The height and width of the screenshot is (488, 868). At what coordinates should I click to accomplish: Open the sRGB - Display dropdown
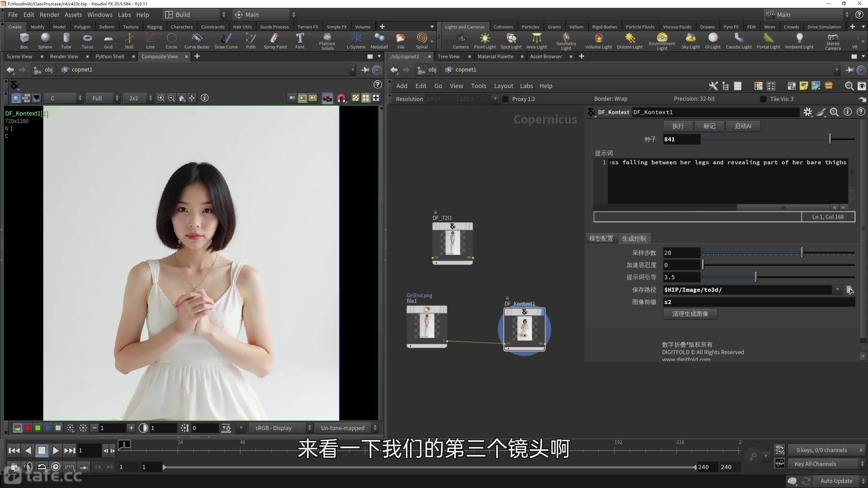280,428
